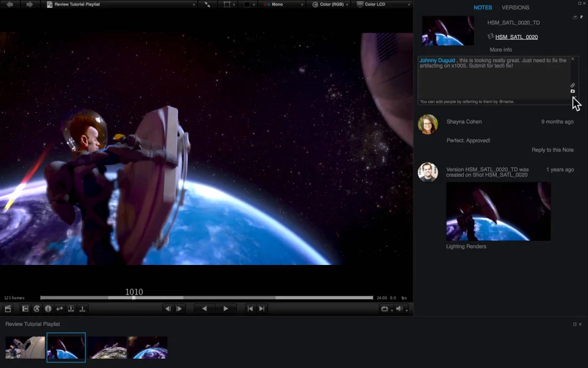This screenshot has width=588, height=368.
Task: Open the color palette tool icon
Action: click(36, 309)
